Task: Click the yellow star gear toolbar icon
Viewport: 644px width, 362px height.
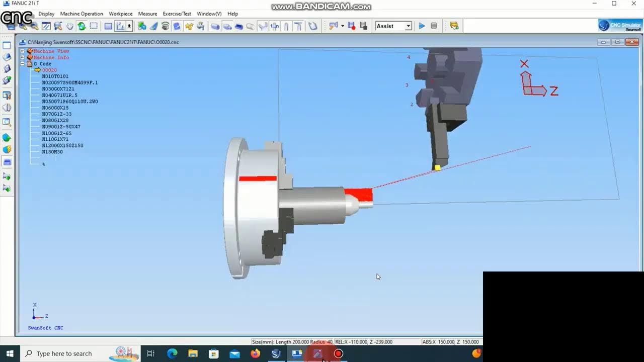Action: tap(189, 26)
